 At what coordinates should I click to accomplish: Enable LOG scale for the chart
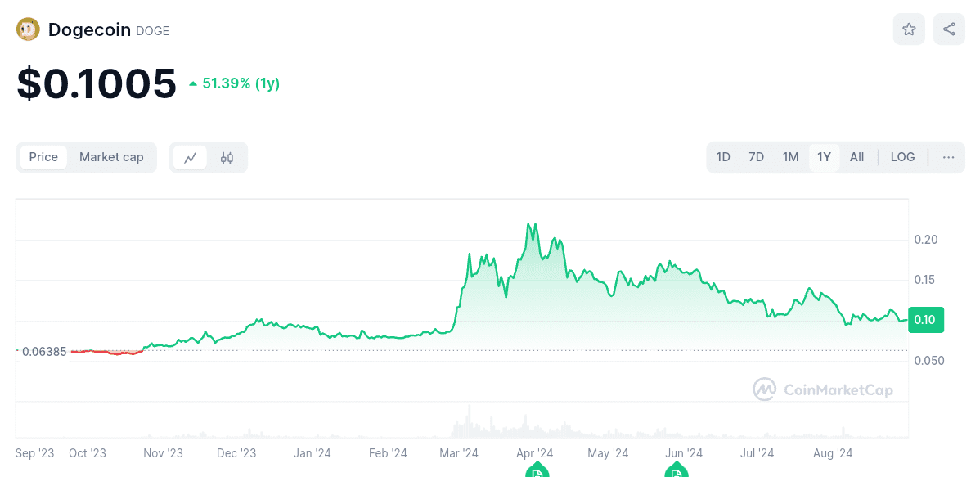click(x=902, y=157)
